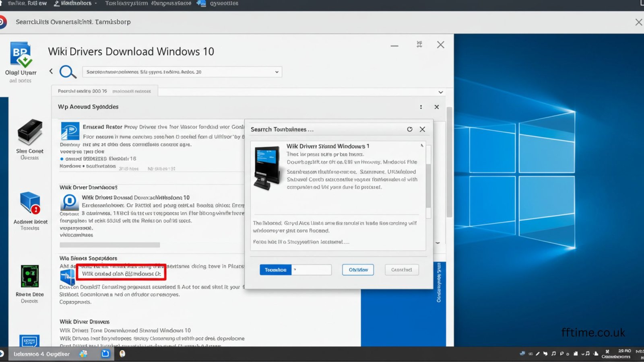This screenshot has width=644, height=362.
Task: Click the 'Wiki Drivers Download Windows 10' title
Action: tap(131, 52)
